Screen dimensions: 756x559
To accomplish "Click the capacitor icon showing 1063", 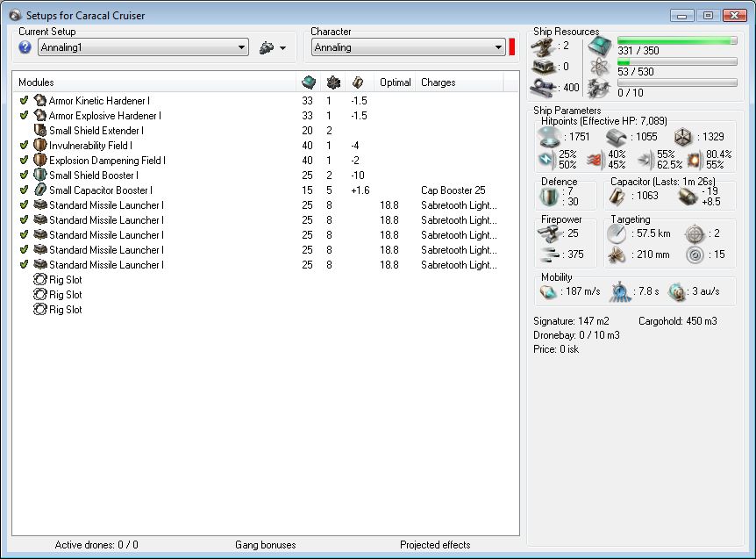I will (617, 197).
